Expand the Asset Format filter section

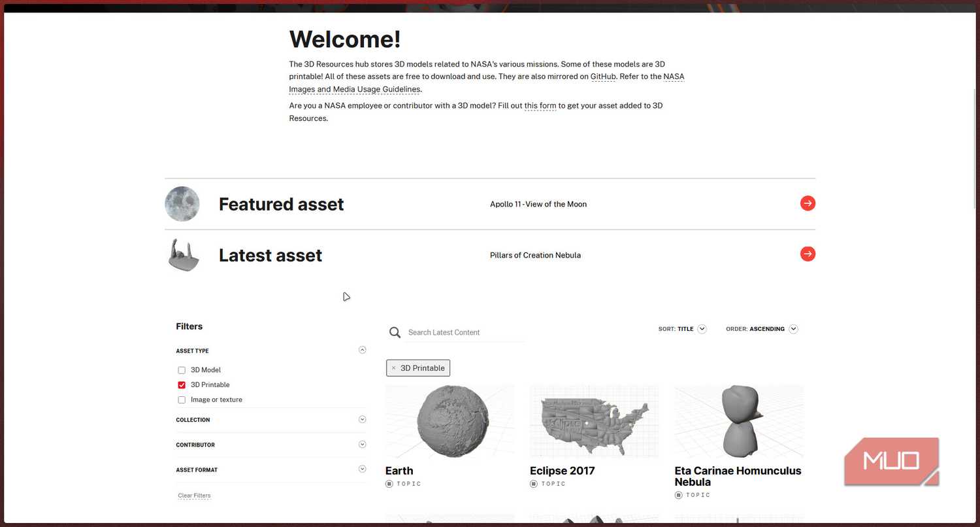tap(363, 469)
